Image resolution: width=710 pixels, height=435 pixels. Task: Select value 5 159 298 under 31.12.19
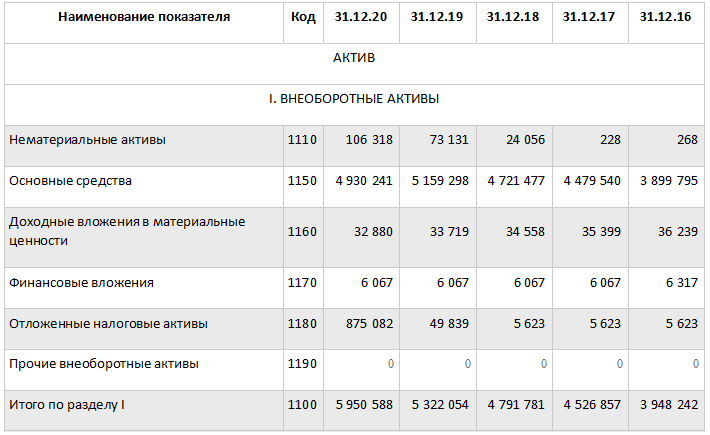pos(440,181)
